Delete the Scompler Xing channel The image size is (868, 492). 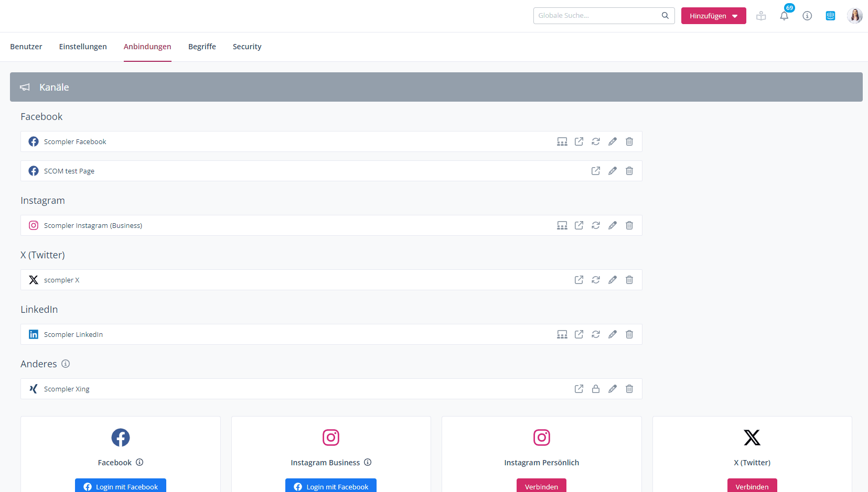[x=629, y=389]
